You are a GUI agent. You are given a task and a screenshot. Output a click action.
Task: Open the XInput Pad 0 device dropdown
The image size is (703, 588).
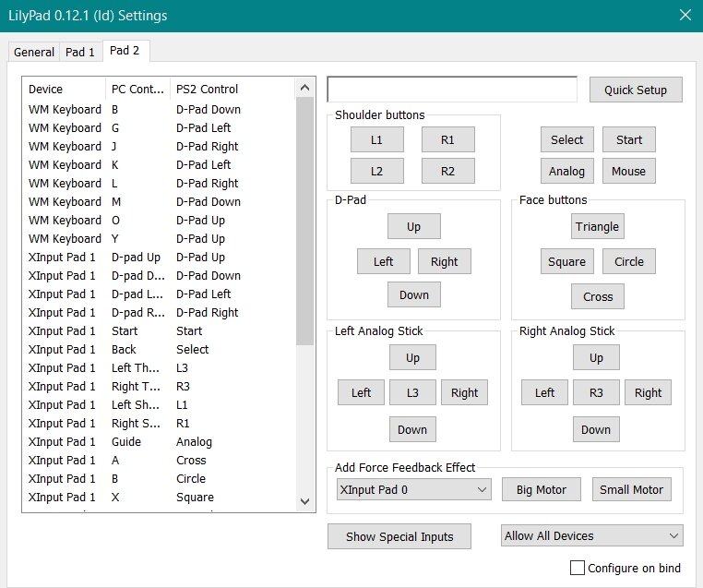(x=414, y=489)
